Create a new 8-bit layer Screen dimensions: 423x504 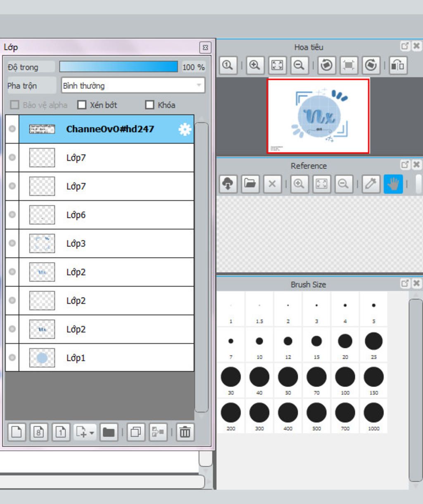pos(39,432)
